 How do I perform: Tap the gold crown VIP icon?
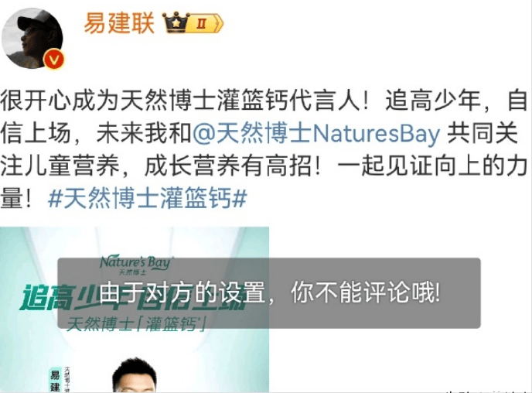tap(176, 23)
